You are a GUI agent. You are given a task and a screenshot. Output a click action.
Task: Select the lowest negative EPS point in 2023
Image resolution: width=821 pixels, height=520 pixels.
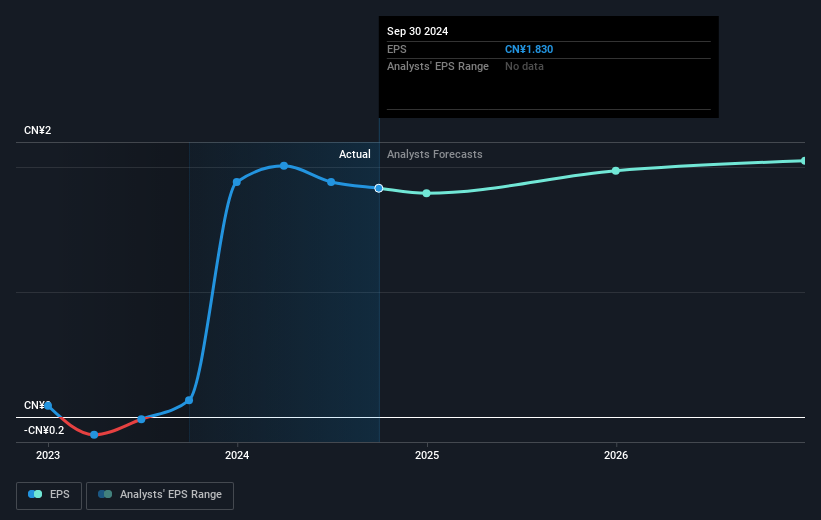94,435
